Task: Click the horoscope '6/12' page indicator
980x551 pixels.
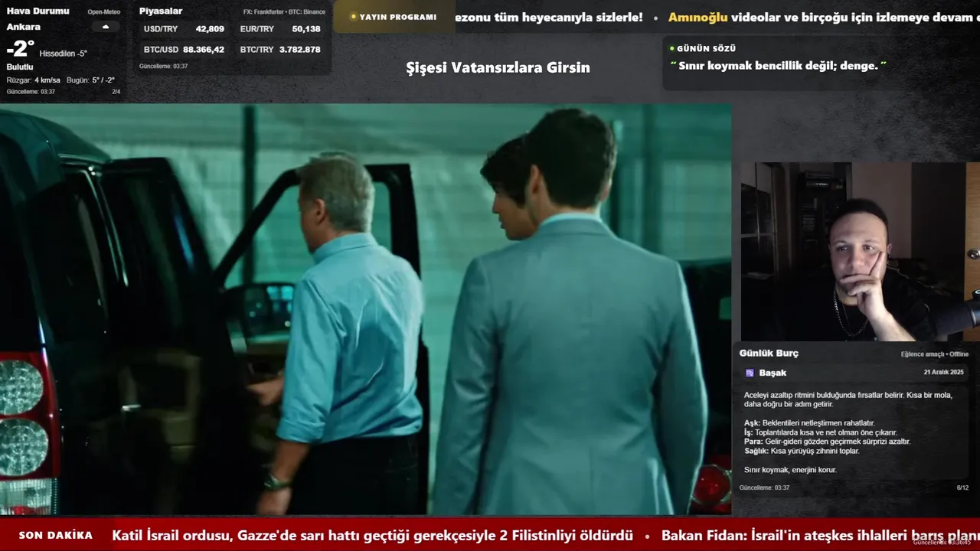Action: (962, 487)
